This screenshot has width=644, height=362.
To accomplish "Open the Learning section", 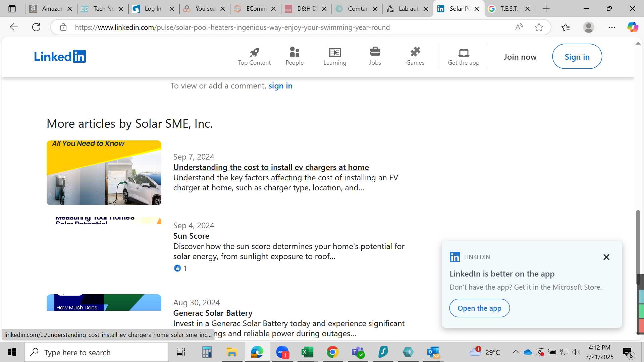I will tap(335, 56).
